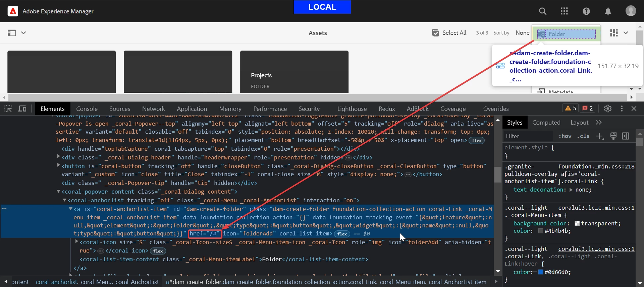Switch to the Network tab
The height and width of the screenshot is (287, 644).
pyautogui.click(x=154, y=109)
